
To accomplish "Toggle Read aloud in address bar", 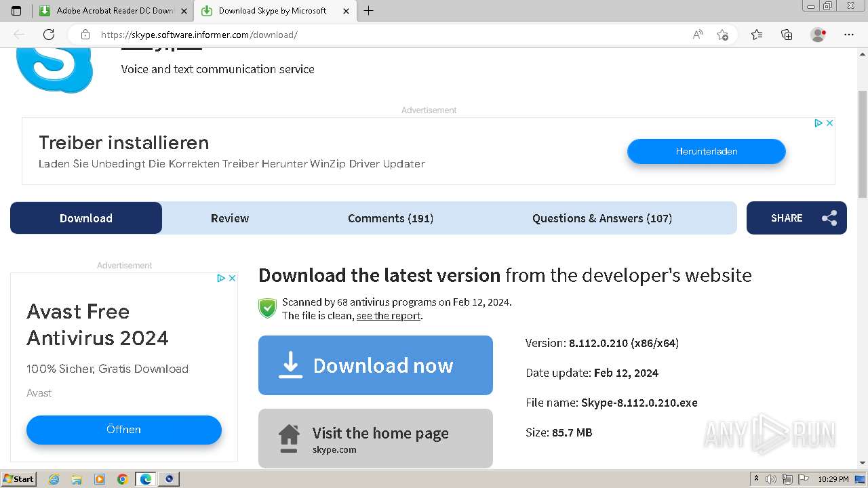I will coord(698,35).
